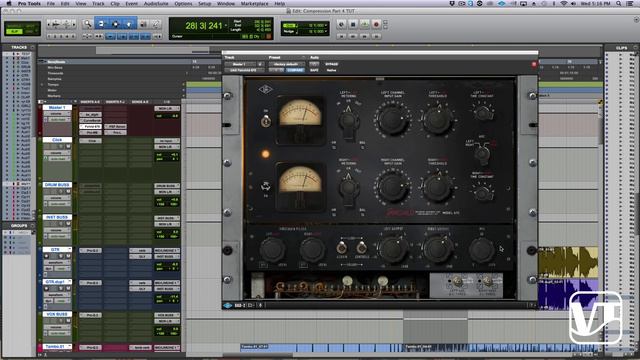Click the Record transport button

376,24
